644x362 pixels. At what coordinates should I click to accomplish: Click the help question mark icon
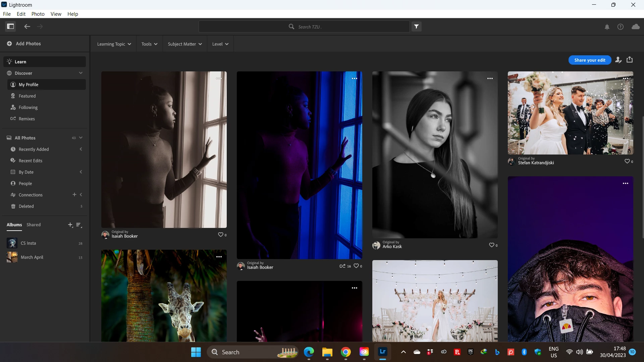click(620, 27)
